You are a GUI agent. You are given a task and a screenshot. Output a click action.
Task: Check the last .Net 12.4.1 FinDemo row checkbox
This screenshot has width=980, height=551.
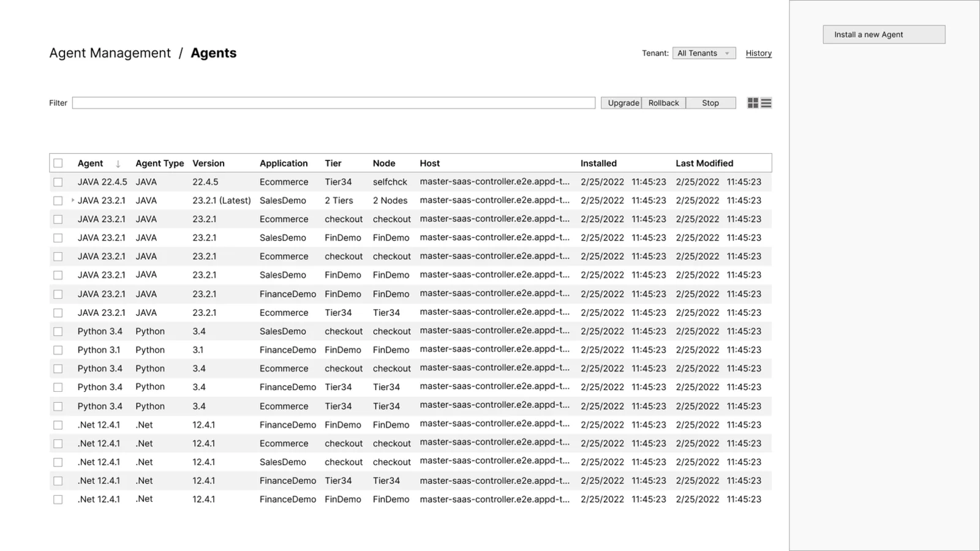click(58, 500)
